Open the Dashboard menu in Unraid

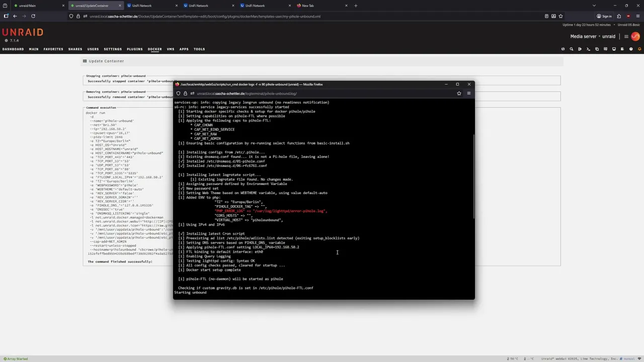13,49
